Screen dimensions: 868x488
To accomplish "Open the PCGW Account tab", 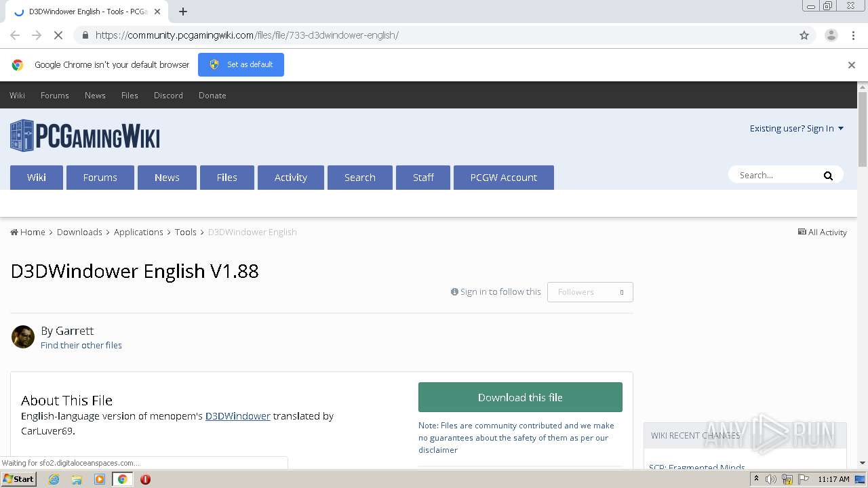I will coord(504,178).
